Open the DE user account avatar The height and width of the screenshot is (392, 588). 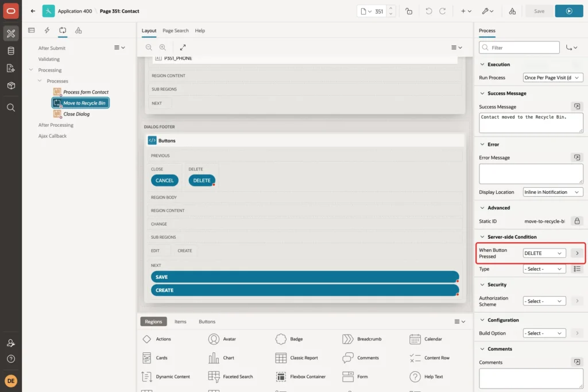pyautogui.click(x=11, y=381)
